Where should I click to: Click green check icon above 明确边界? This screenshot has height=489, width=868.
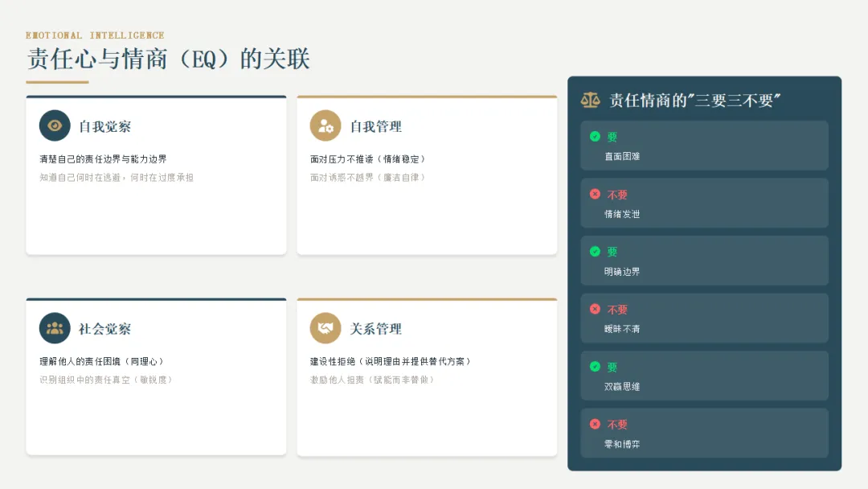pyautogui.click(x=595, y=252)
